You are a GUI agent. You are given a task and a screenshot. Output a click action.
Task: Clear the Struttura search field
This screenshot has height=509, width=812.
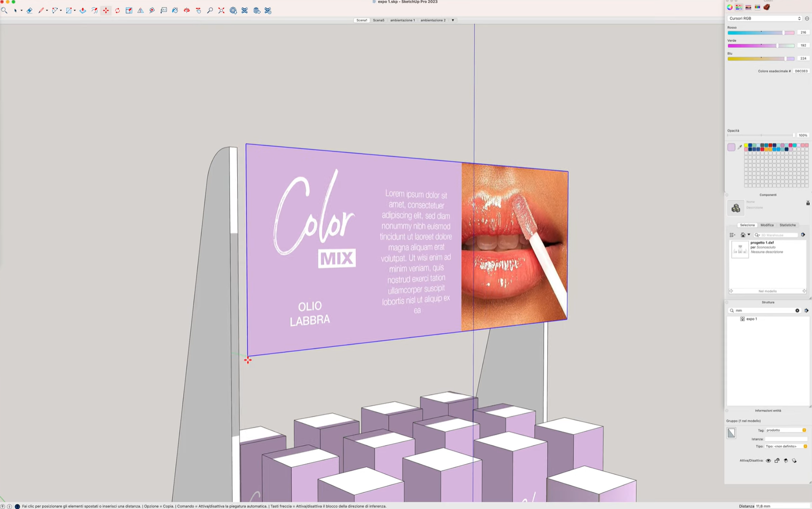pos(797,311)
